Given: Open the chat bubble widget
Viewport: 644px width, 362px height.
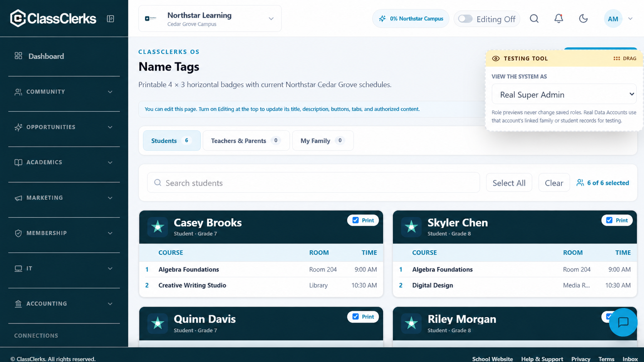Looking at the screenshot, I should [x=623, y=322].
